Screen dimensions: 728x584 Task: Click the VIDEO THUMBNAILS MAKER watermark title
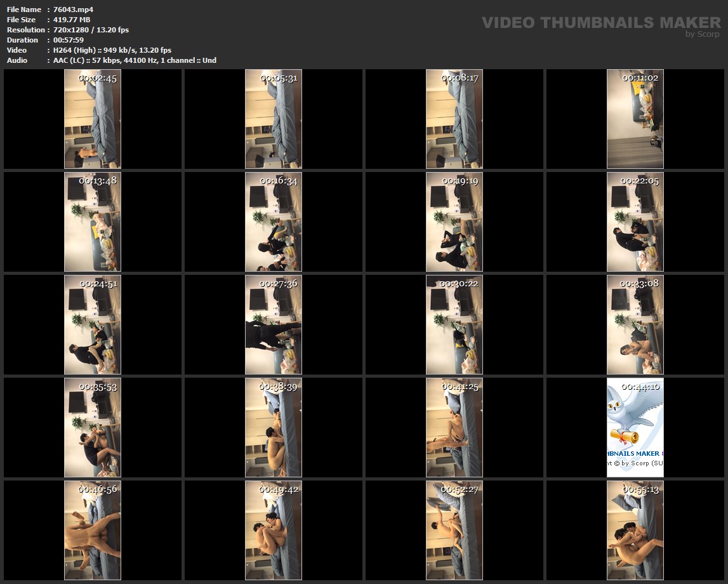click(601, 23)
